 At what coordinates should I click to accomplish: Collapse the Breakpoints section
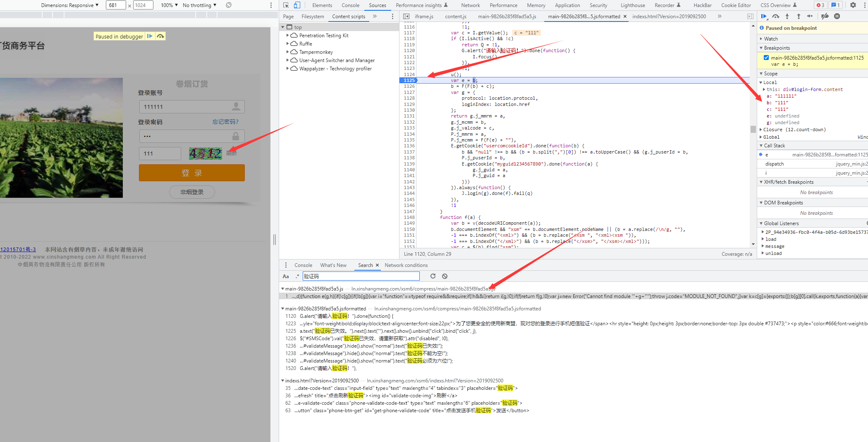[x=777, y=48]
